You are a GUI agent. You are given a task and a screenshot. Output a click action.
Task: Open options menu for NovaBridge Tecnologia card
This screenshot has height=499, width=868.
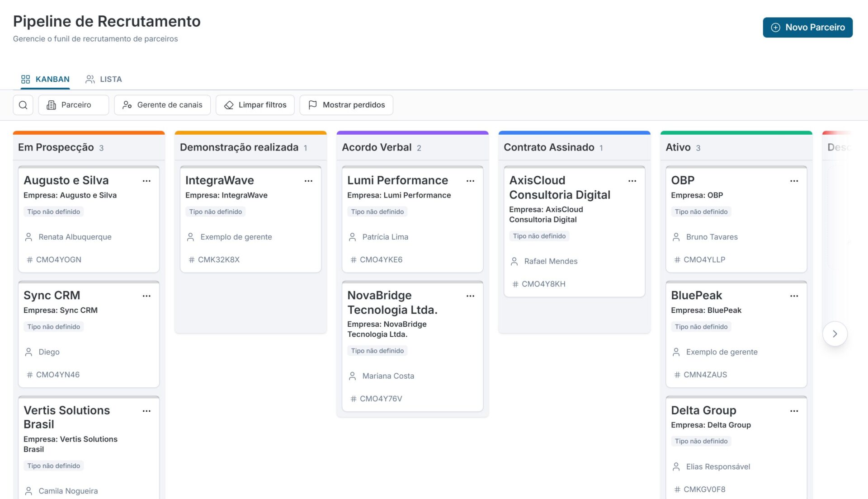[x=470, y=296]
